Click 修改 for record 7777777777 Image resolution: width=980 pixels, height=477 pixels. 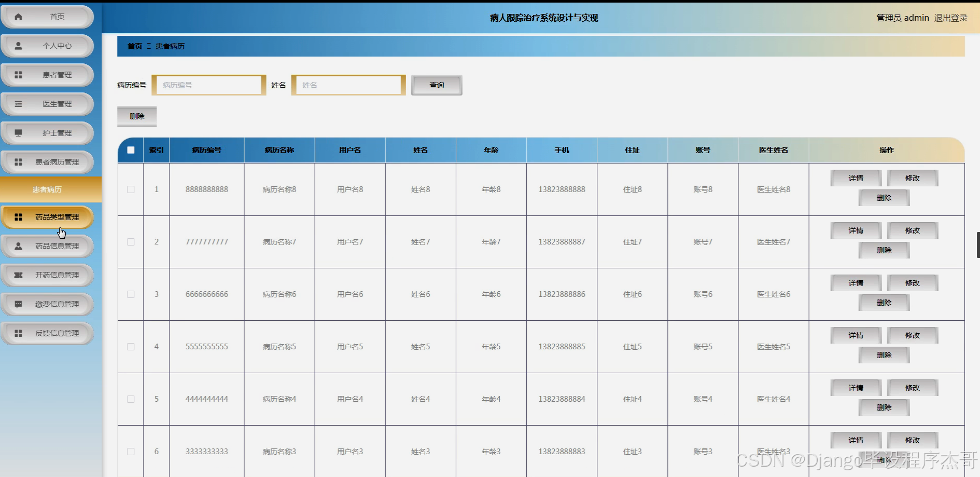tap(913, 230)
